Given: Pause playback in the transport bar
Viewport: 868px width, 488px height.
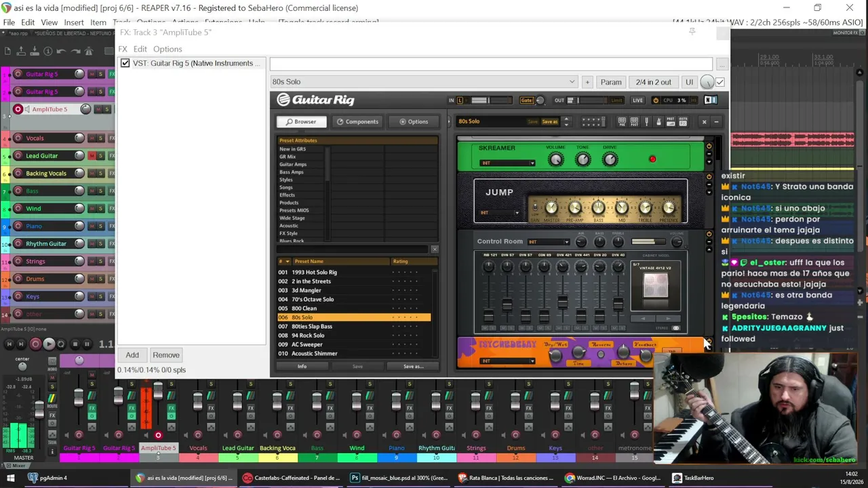Looking at the screenshot, I should [87, 344].
